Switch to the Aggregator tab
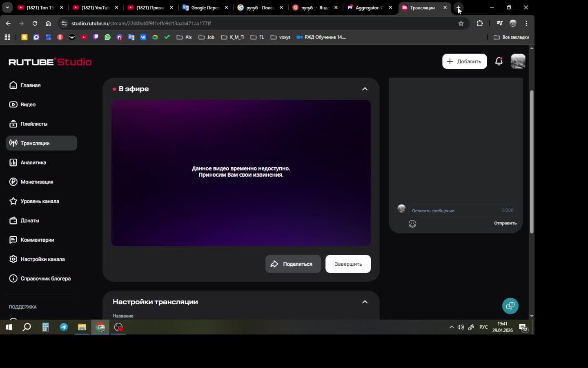This screenshot has height=368, width=588. [x=370, y=7]
